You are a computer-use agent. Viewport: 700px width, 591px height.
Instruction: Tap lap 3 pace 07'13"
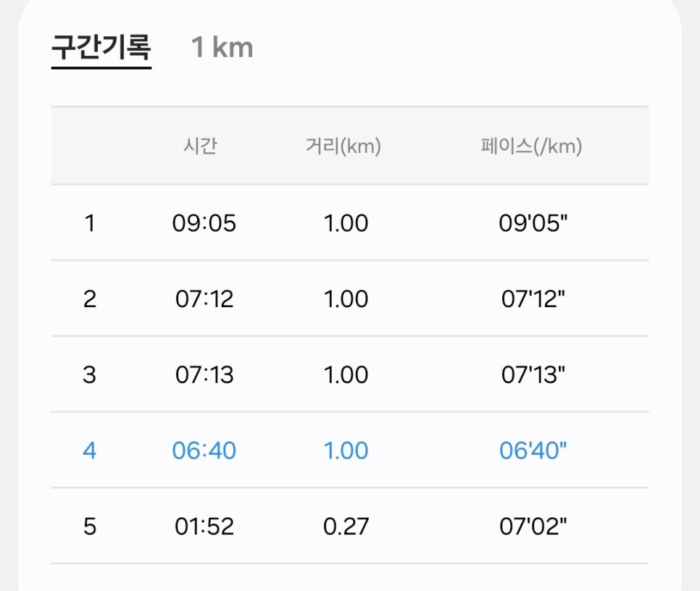(533, 374)
